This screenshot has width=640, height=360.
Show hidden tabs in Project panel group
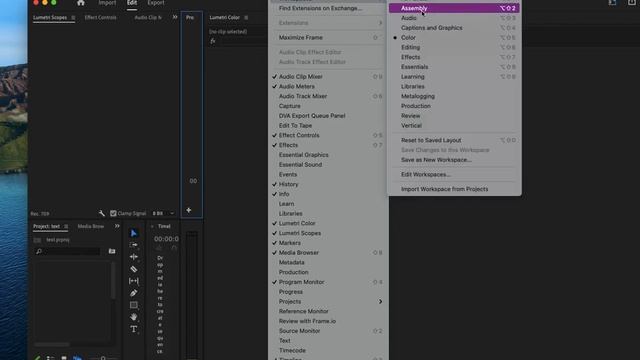[x=117, y=226]
